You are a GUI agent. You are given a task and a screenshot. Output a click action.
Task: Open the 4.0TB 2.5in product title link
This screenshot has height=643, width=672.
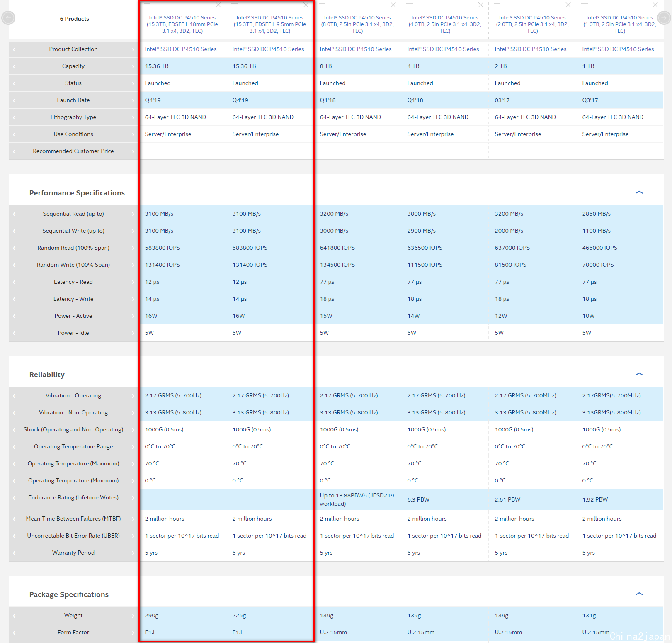point(445,24)
